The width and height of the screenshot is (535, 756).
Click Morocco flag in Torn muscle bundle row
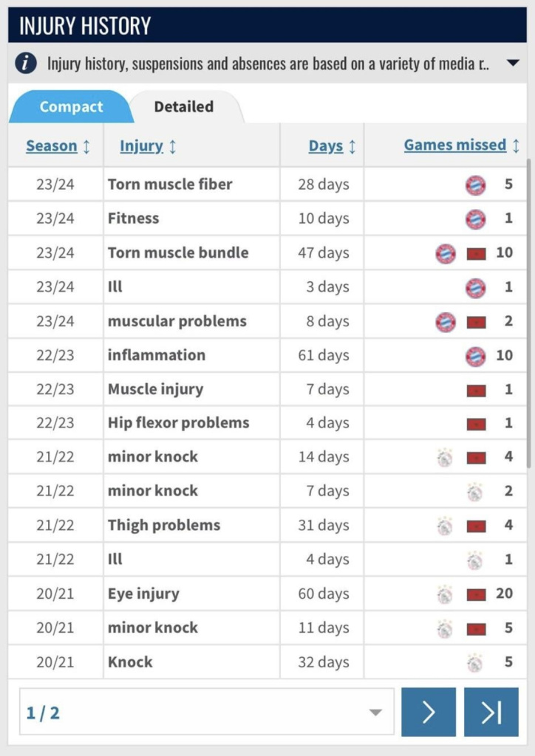[476, 254]
